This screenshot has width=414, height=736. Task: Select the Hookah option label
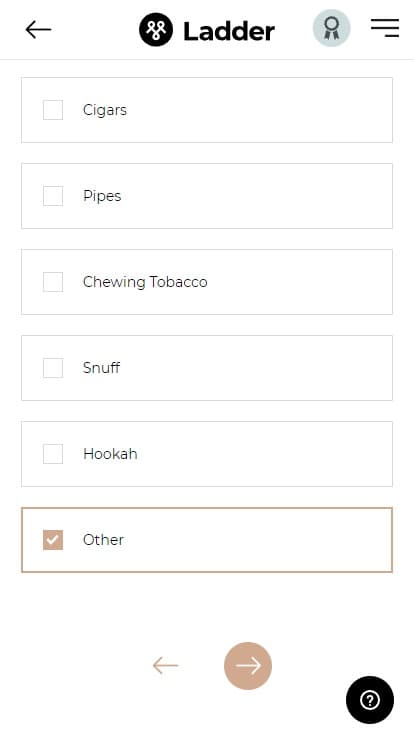point(110,453)
